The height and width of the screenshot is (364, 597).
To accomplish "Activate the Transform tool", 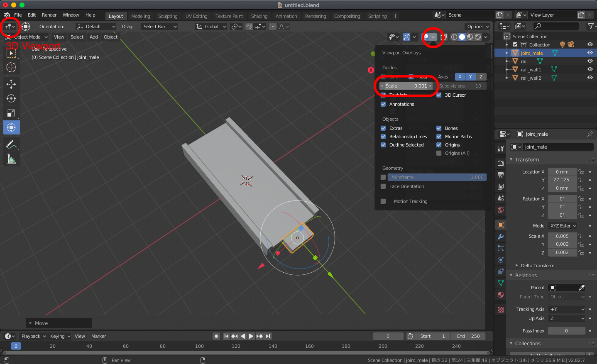I will pyautogui.click(x=11, y=127).
